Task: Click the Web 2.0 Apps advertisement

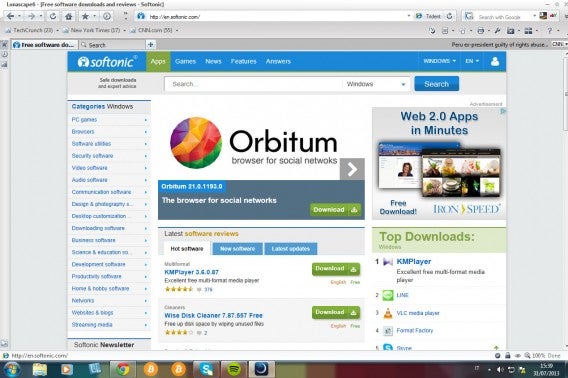Action: pos(439,163)
